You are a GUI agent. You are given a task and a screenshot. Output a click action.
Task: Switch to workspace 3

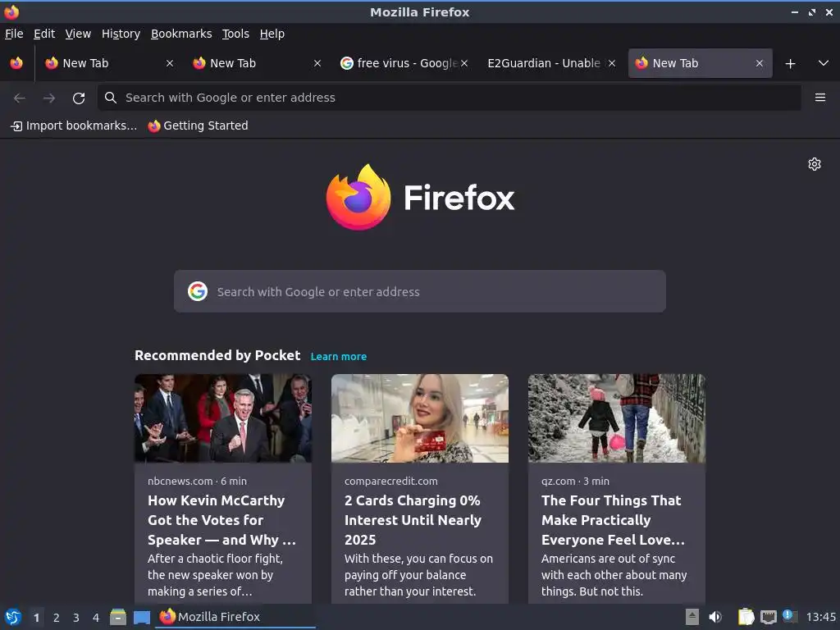tap(76, 618)
